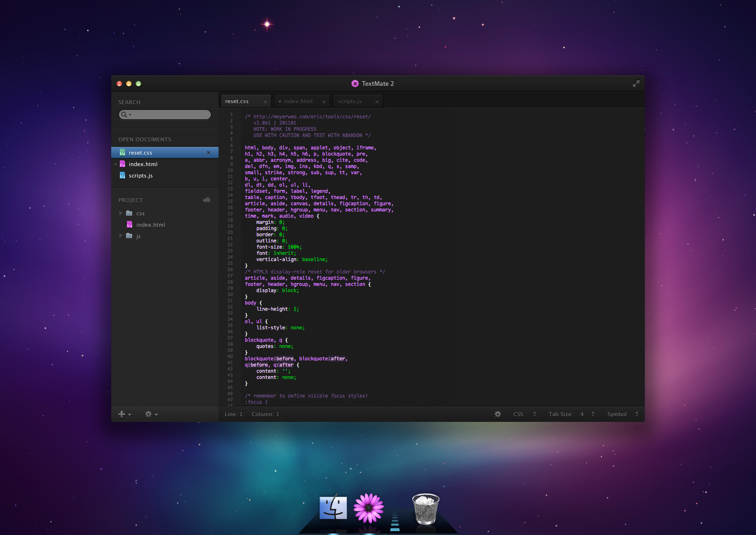
Task: Open index.html in the Project tree
Action: tap(165, 225)
